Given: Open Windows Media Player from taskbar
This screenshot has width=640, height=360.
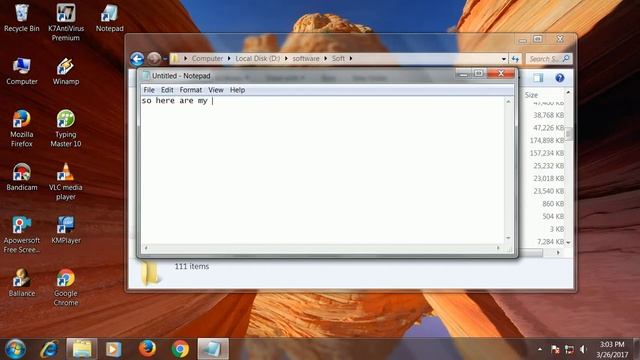Looking at the screenshot, I should (x=113, y=349).
